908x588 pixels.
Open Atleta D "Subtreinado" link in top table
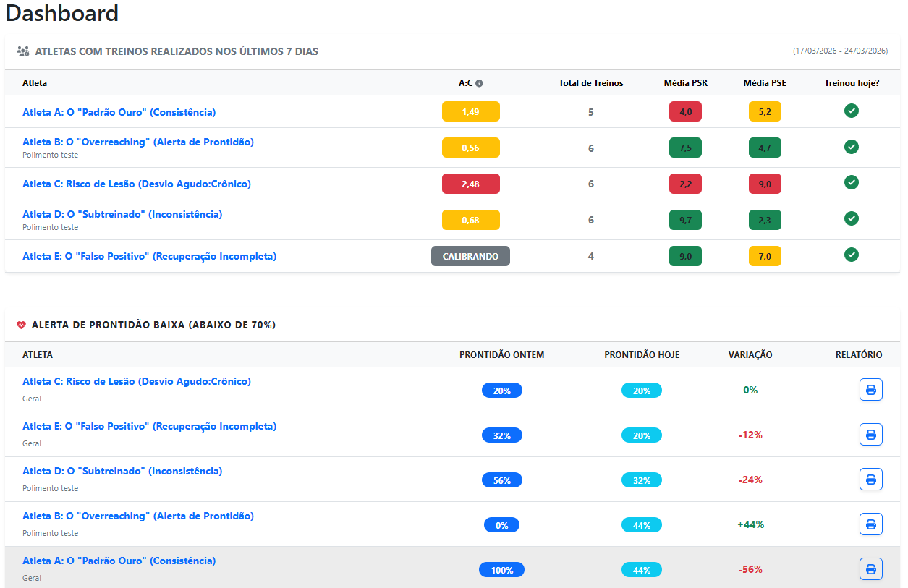tap(122, 214)
